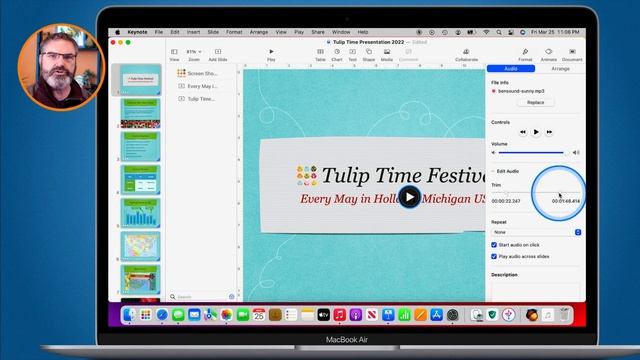Viewport: 640px width, 360px height.
Task: Select slide 6 map thumbnail
Action: [140, 246]
